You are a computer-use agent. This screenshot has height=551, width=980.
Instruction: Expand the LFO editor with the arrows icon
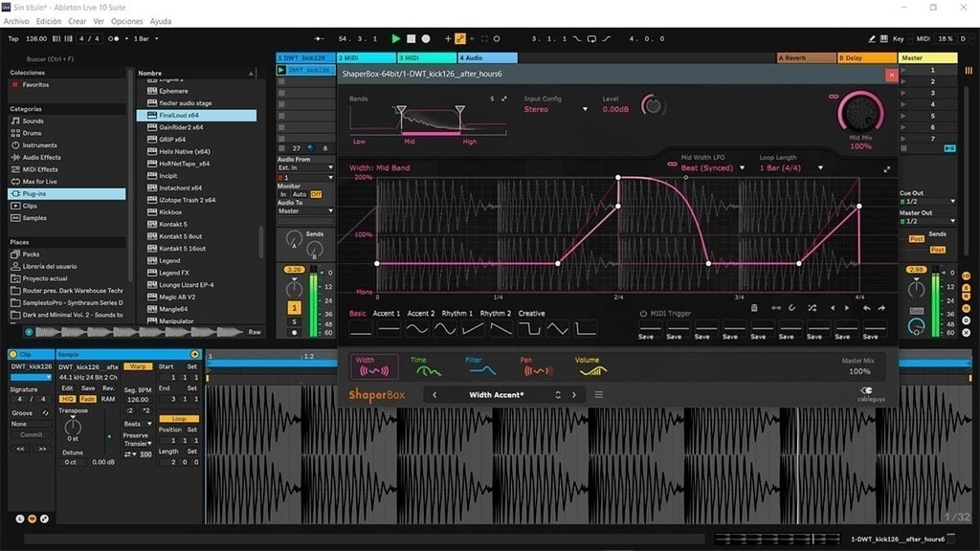coord(886,169)
